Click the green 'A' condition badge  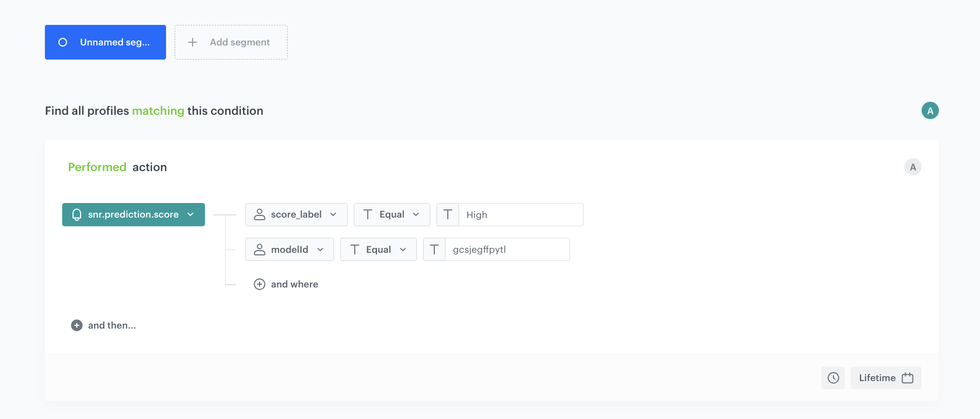(930, 110)
